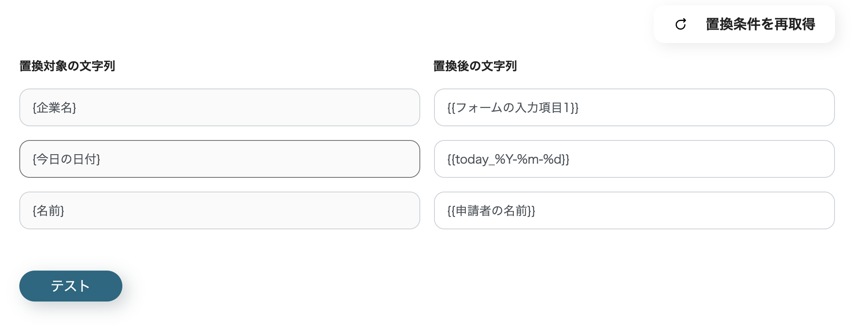This screenshot has width=868, height=329.
Task: Click inside the first replacement target field
Action: [x=219, y=107]
